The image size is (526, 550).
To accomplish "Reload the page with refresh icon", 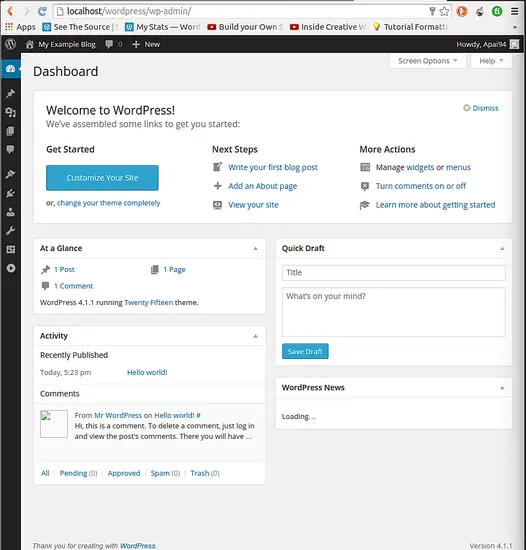I will coord(42,11).
